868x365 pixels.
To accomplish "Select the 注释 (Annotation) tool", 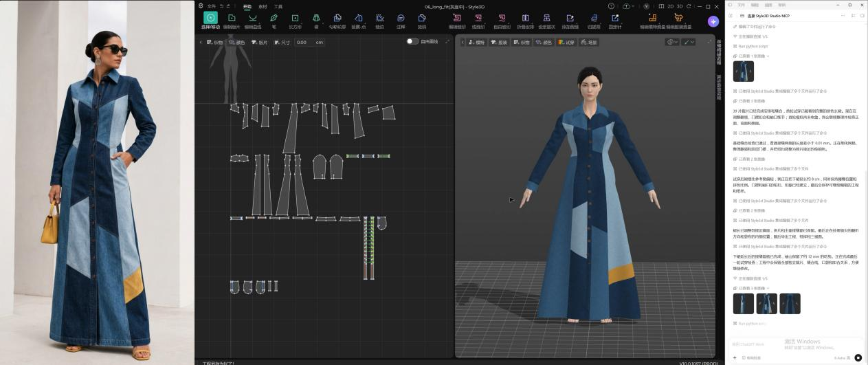I will (x=401, y=21).
